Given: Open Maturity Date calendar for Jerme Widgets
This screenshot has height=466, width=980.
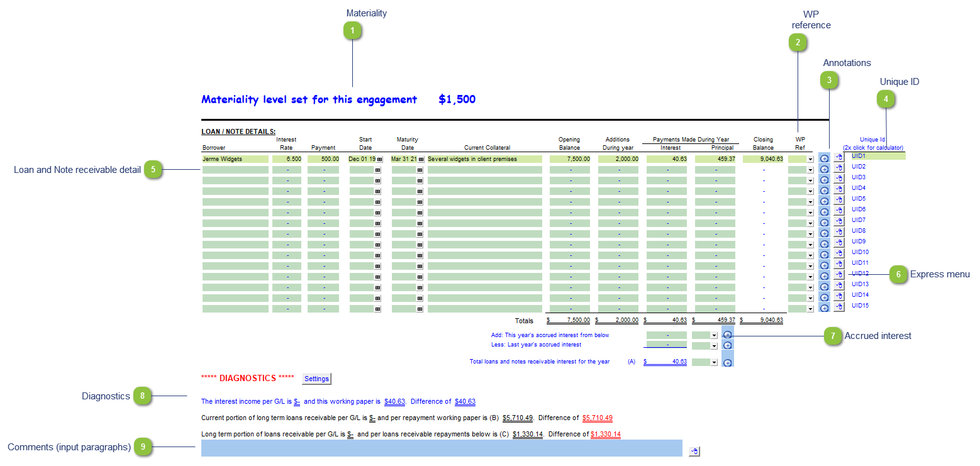Looking at the screenshot, I should click(x=421, y=160).
